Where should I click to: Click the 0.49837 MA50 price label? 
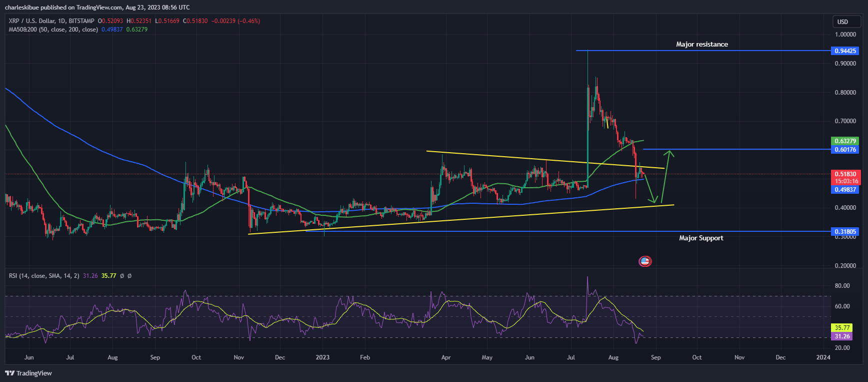click(845, 190)
